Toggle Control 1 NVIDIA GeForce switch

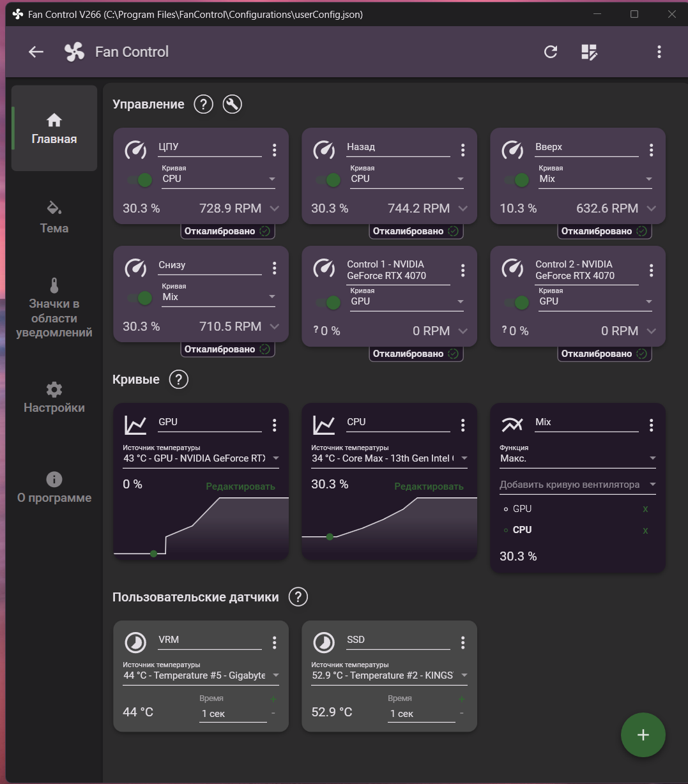click(x=328, y=303)
